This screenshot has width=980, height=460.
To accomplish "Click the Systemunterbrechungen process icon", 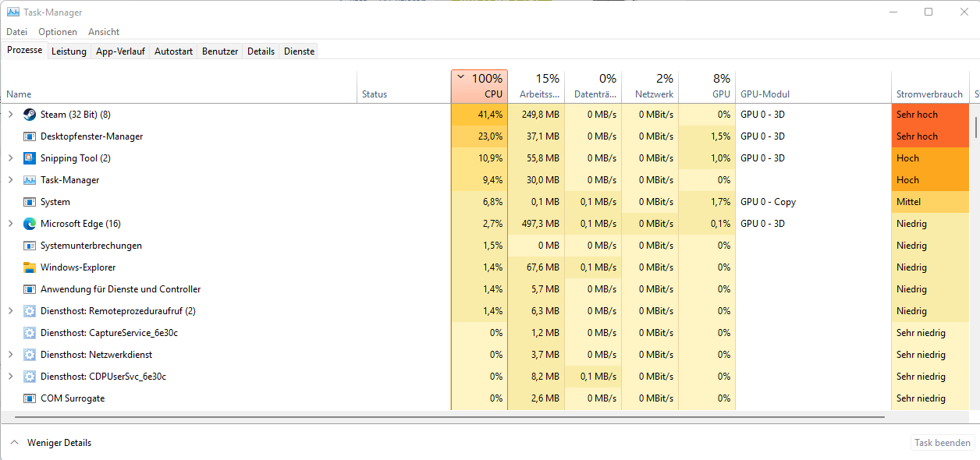I will [x=30, y=246].
